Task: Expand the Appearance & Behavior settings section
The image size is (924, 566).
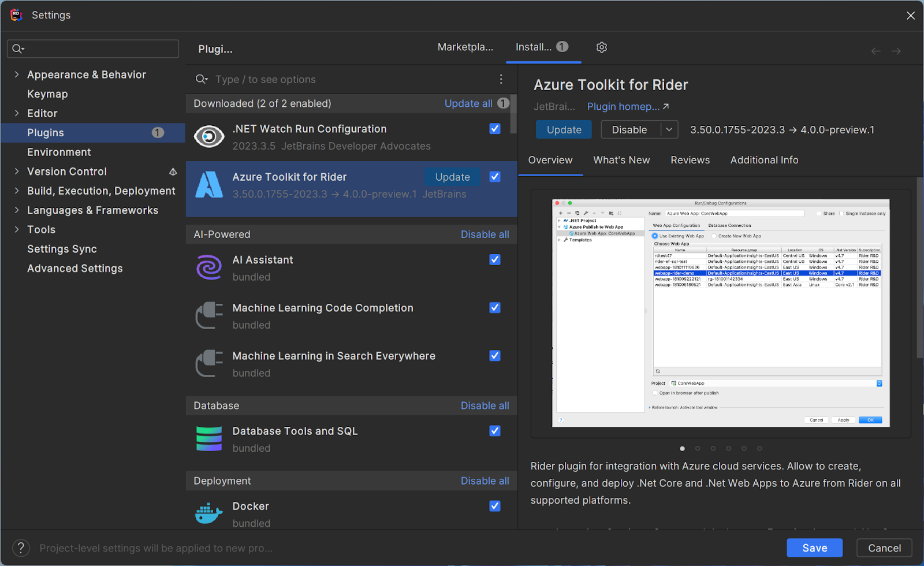Action: coord(17,75)
